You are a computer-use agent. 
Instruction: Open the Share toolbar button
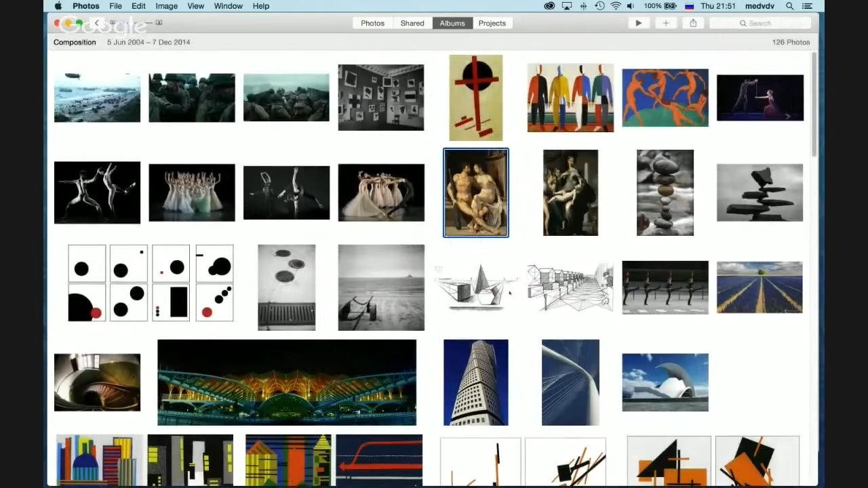click(693, 23)
